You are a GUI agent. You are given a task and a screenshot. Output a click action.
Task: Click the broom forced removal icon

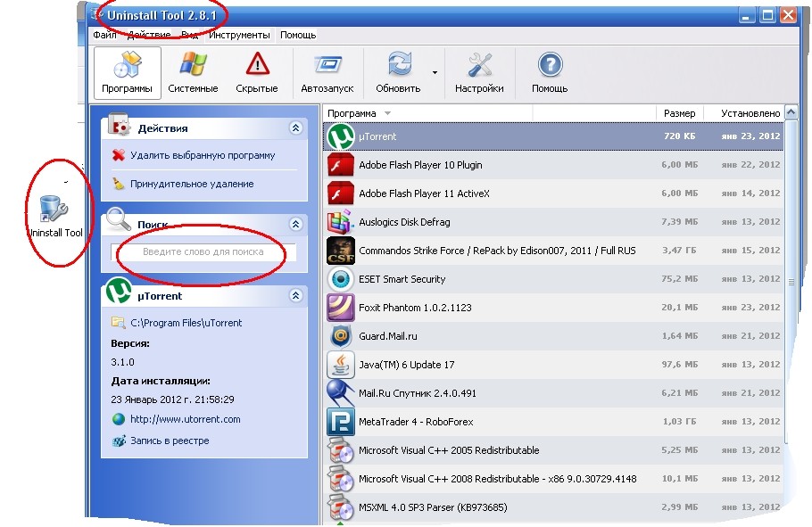coord(119,184)
